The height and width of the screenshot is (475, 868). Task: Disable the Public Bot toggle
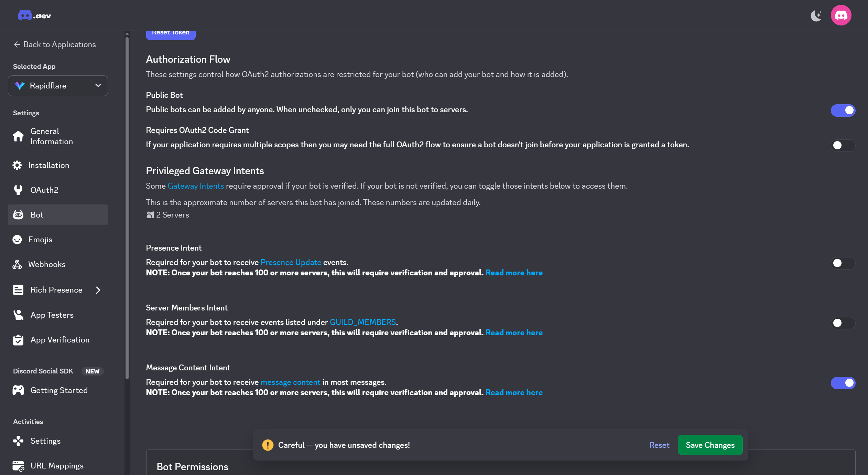pyautogui.click(x=843, y=110)
